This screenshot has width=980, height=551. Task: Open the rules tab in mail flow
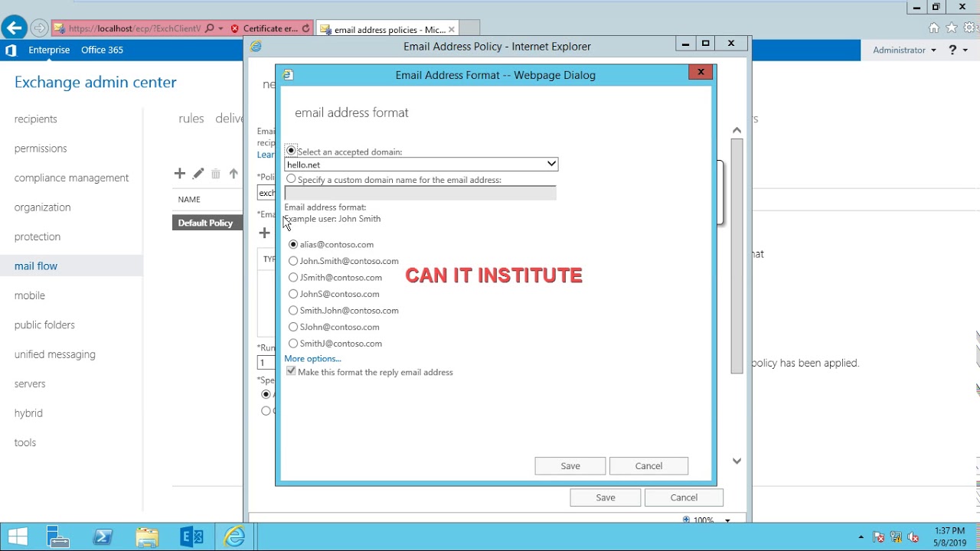[191, 119]
